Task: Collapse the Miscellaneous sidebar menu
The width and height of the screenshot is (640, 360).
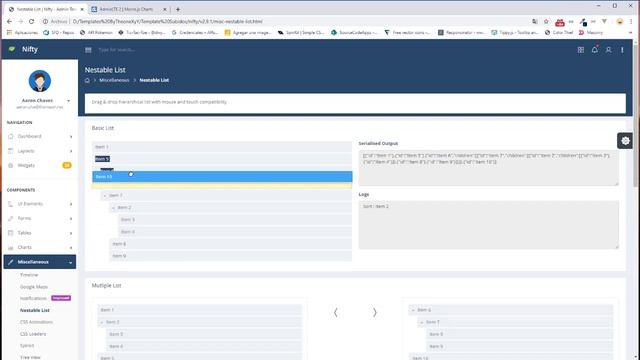Action: tap(40, 262)
